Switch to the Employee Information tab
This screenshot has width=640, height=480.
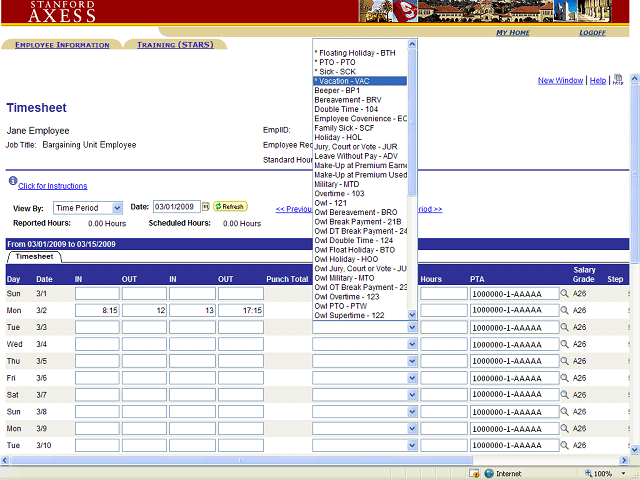62,45
